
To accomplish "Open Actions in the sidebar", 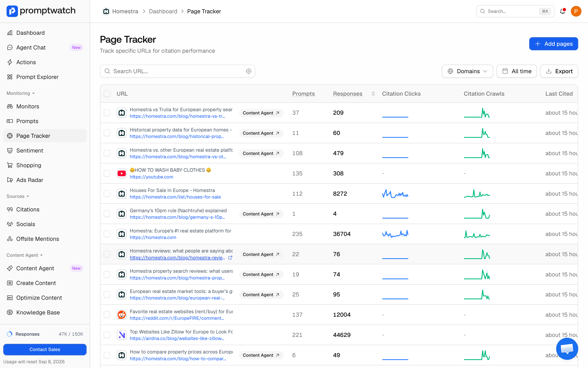I will 45,62.
